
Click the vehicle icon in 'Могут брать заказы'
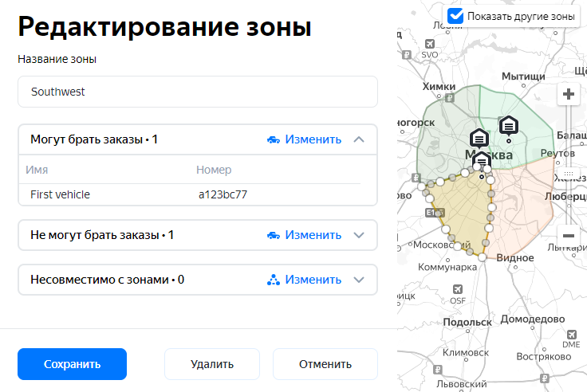pyautogui.click(x=274, y=139)
